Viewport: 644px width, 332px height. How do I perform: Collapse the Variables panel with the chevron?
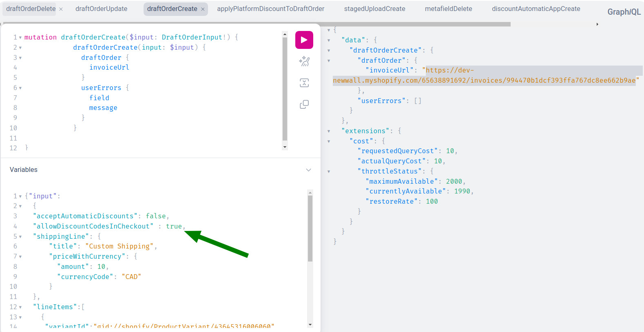[x=308, y=170]
